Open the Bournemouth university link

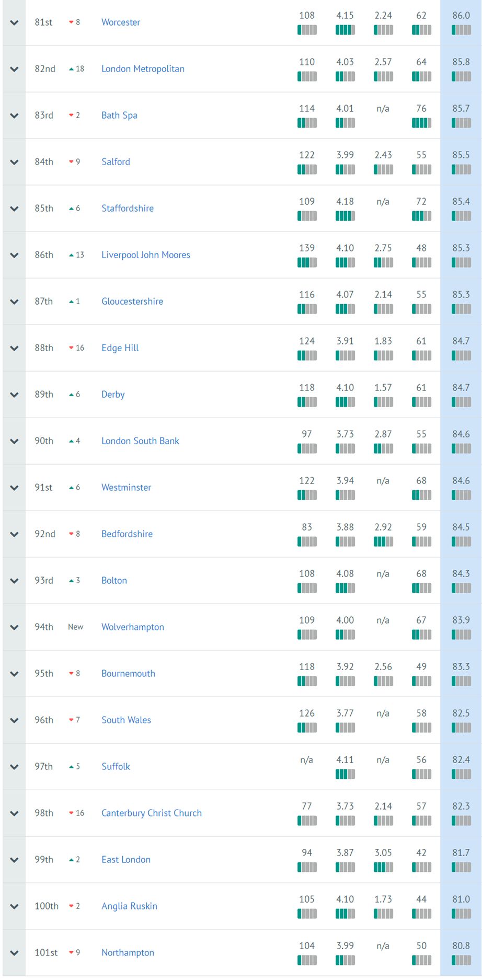pyautogui.click(x=128, y=674)
